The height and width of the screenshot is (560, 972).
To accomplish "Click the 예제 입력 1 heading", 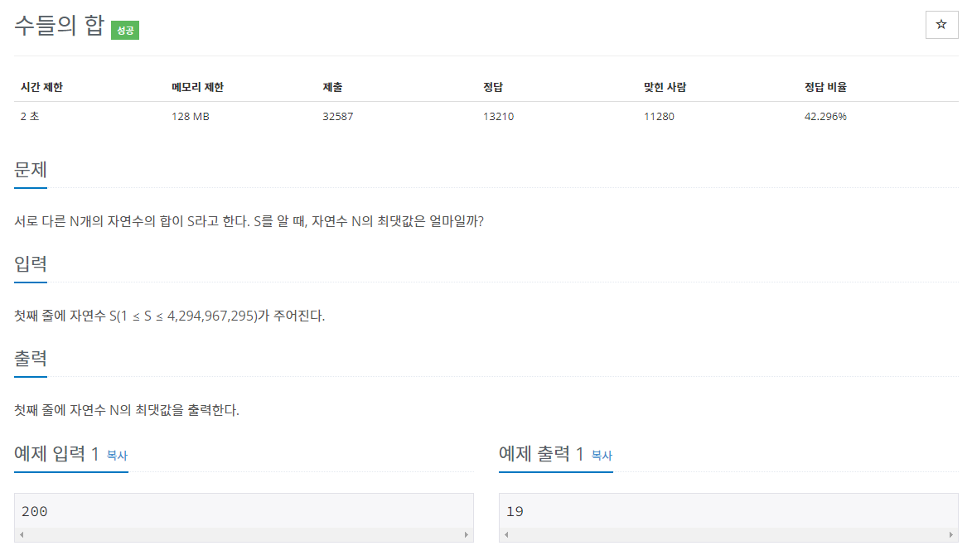I will [57, 454].
